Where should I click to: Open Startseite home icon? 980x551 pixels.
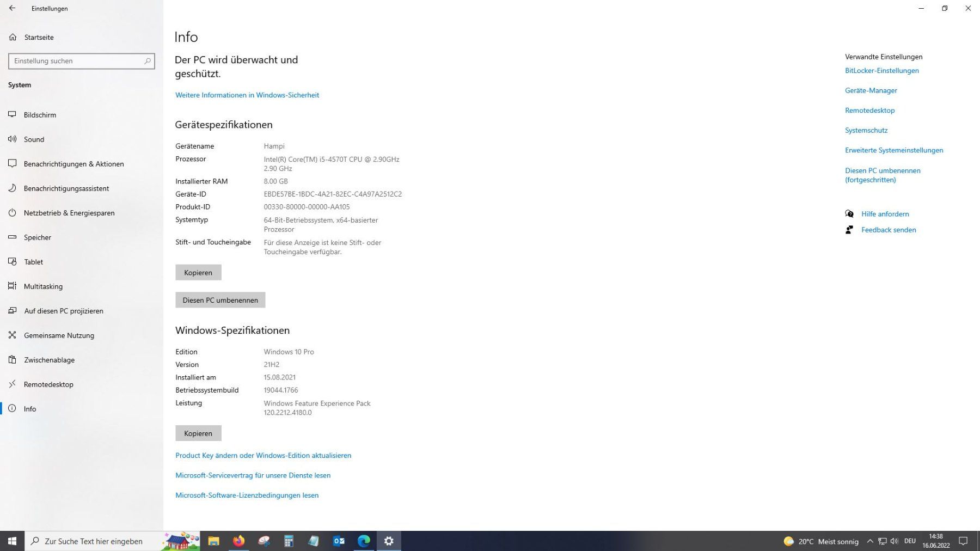coord(13,37)
